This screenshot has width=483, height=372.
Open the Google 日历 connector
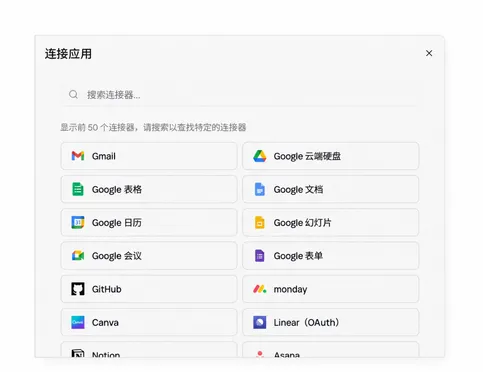click(149, 222)
